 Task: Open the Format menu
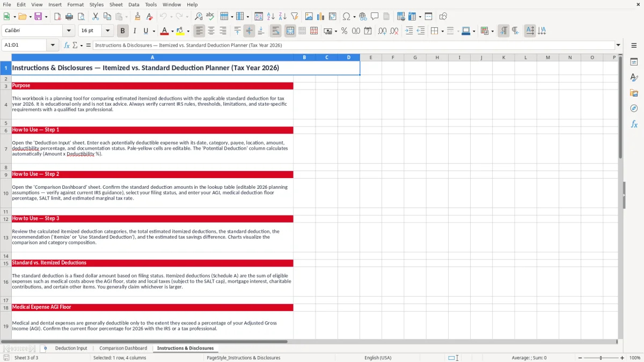point(75,4)
